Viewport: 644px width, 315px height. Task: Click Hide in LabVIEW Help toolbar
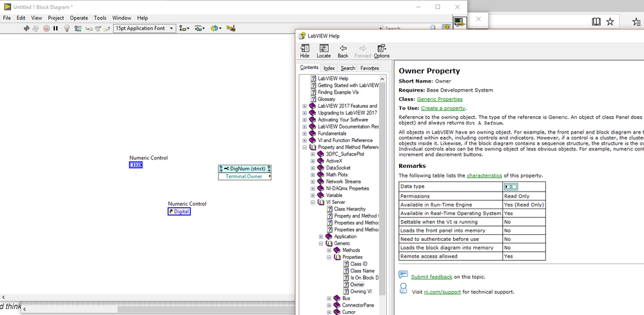pyautogui.click(x=305, y=51)
